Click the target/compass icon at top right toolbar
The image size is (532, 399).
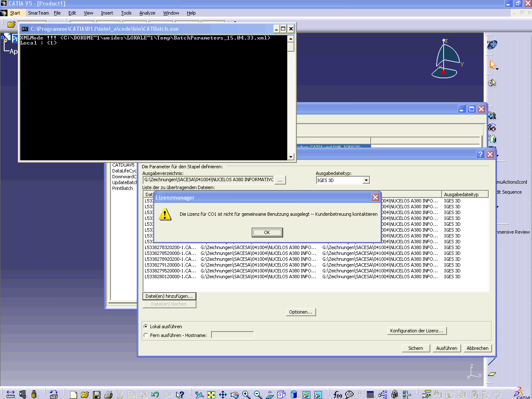click(x=492, y=44)
